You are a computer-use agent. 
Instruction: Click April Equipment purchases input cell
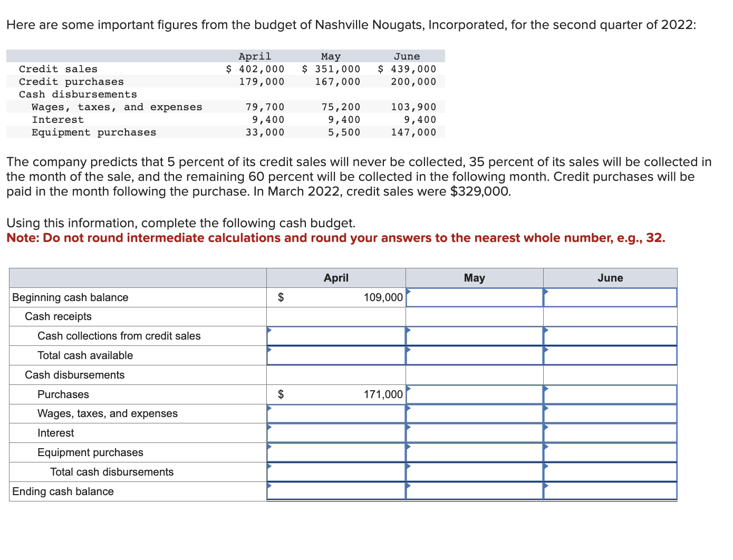(336, 452)
